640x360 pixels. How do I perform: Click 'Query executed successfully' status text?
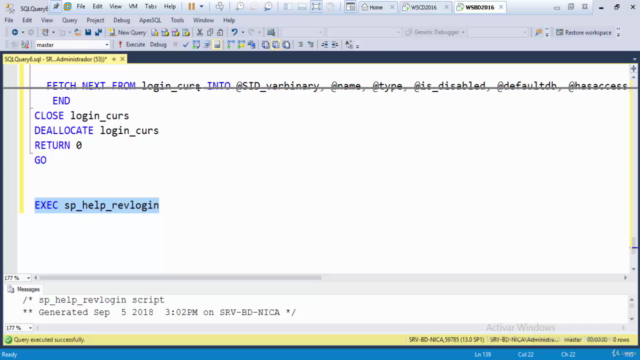pyautogui.click(x=49, y=340)
